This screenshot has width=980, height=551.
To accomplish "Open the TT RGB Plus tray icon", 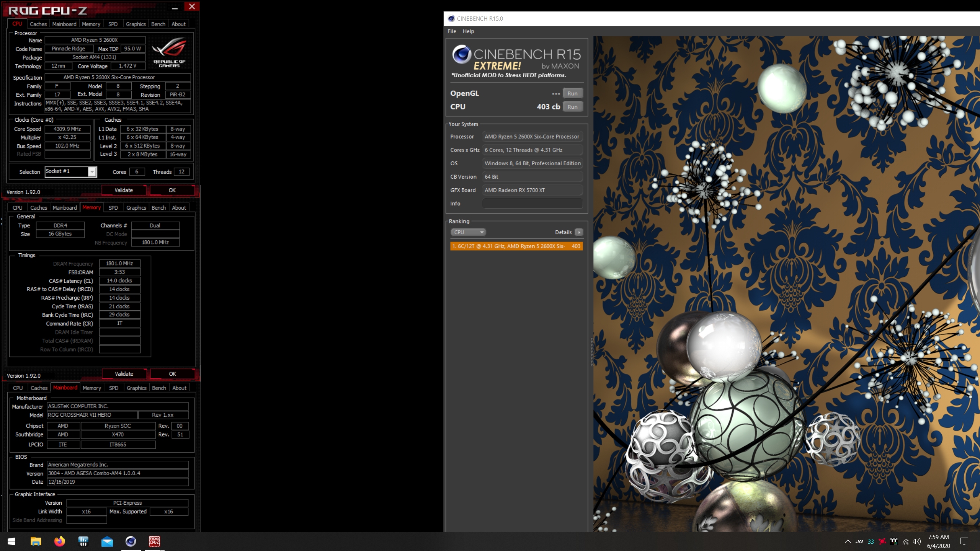I will pyautogui.click(x=894, y=541).
